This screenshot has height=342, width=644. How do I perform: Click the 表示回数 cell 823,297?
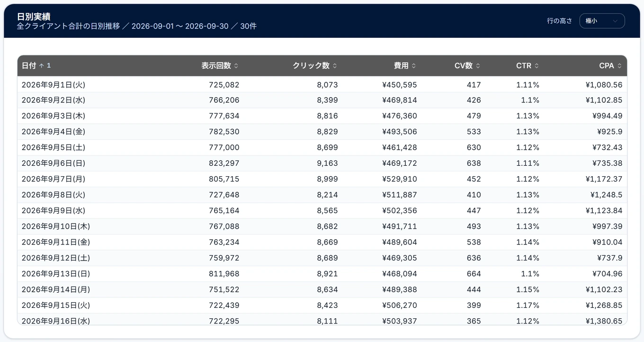point(224,163)
